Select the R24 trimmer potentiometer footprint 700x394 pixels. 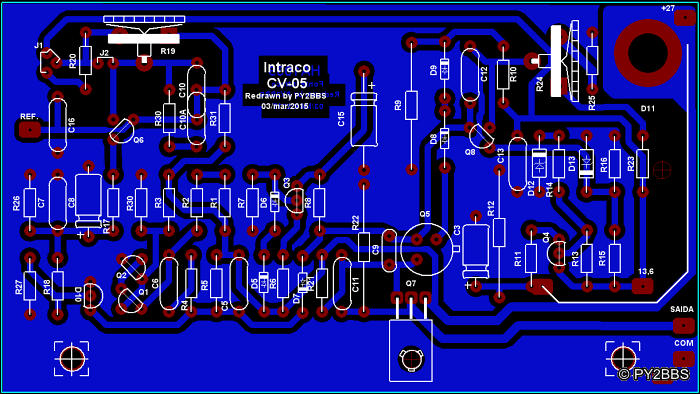[563, 59]
